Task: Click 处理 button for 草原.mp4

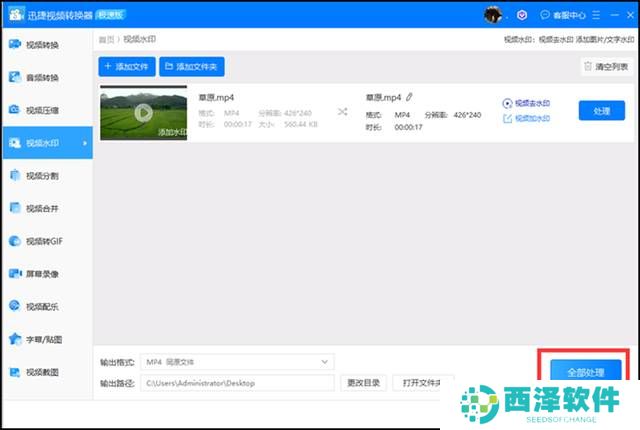Action: tap(602, 111)
